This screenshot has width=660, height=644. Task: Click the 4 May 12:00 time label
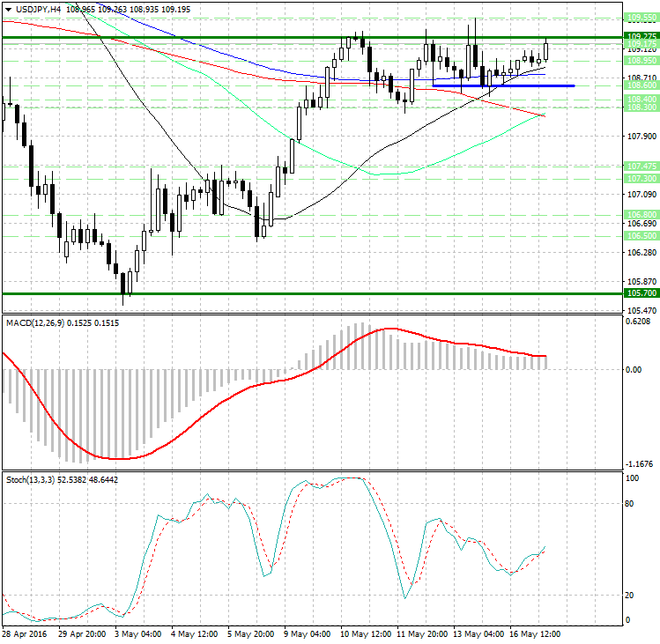click(195, 634)
